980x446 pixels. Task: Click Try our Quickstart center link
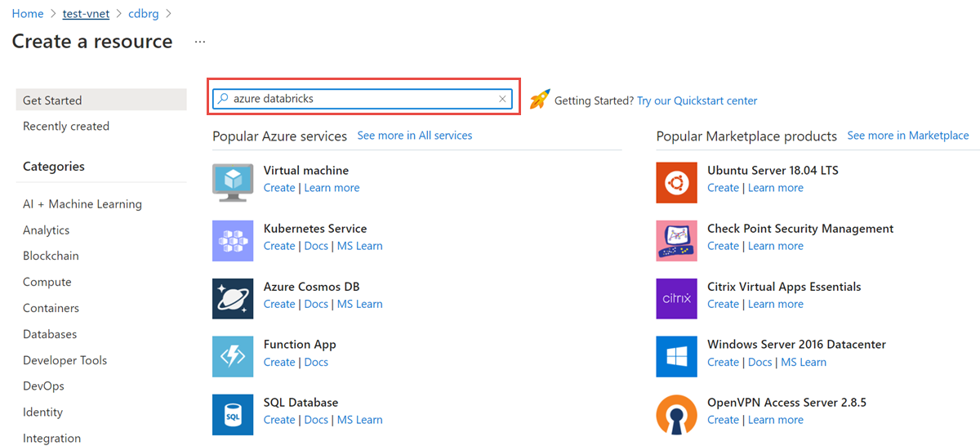pyautogui.click(x=697, y=100)
